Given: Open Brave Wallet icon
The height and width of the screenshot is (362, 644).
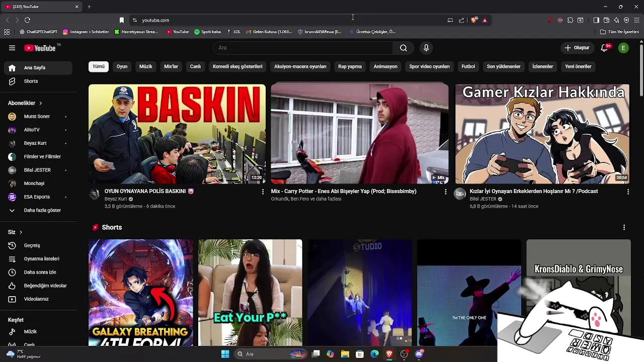Looking at the screenshot, I should click(x=606, y=20).
